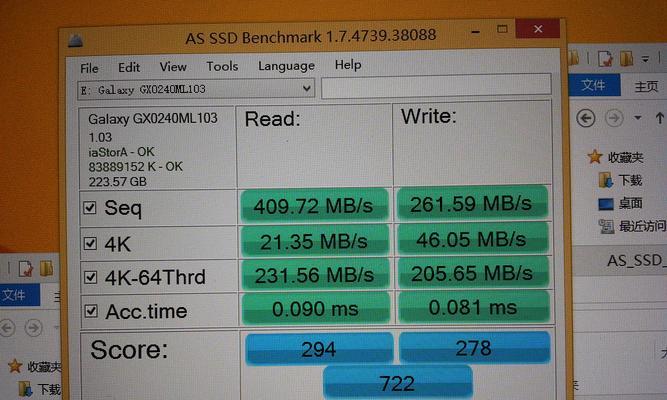Click the read score 294
This screenshot has width=667, height=400.
coord(319,349)
